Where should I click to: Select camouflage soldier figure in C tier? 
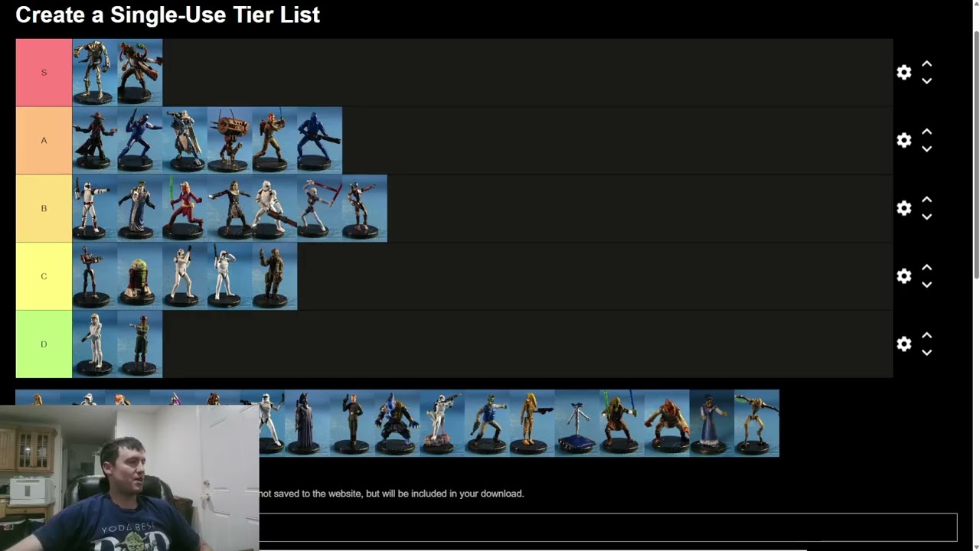coord(274,276)
